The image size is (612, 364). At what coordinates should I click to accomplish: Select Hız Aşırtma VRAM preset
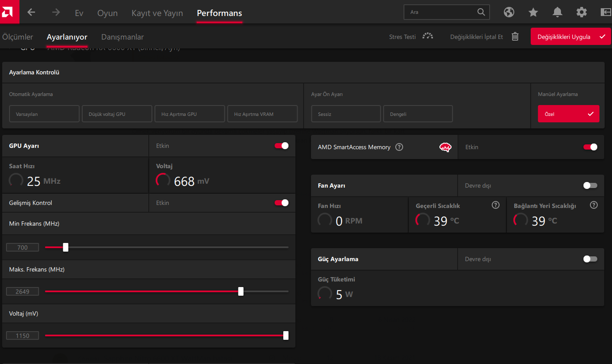[262, 114]
